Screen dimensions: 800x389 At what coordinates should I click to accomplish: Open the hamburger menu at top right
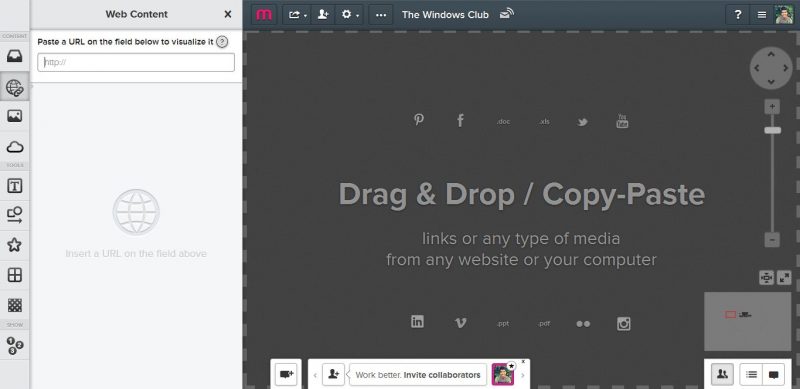[762, 15]
